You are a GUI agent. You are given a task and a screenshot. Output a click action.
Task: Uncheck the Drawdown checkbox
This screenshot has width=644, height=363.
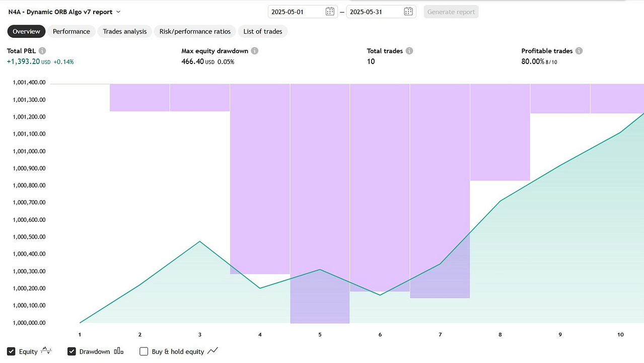[x=71, y=351]
